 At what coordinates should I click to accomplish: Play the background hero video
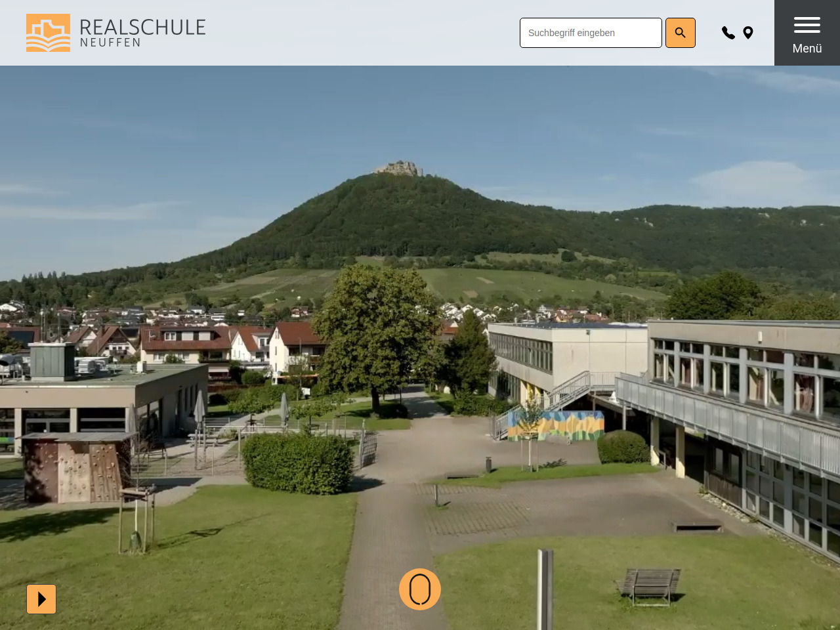[x=41, y=599]
